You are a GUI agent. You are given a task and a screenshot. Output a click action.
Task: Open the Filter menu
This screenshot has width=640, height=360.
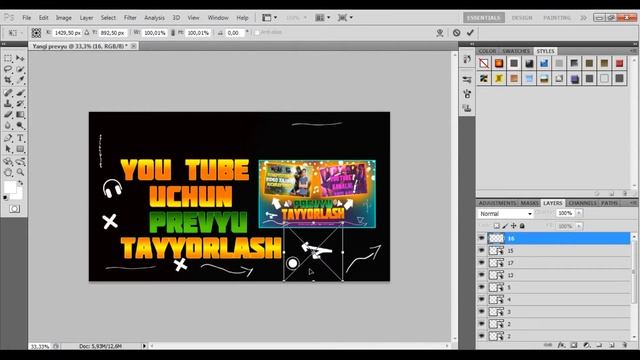click(x=130, y=18)
